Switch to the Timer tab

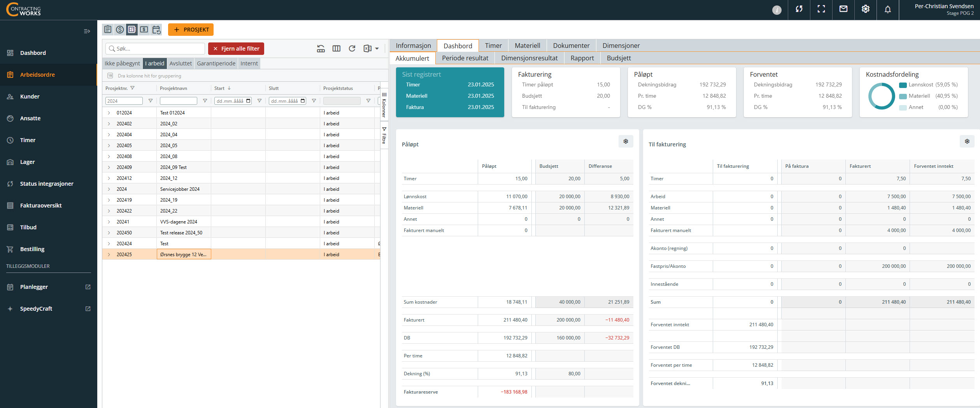coord(493,46)
